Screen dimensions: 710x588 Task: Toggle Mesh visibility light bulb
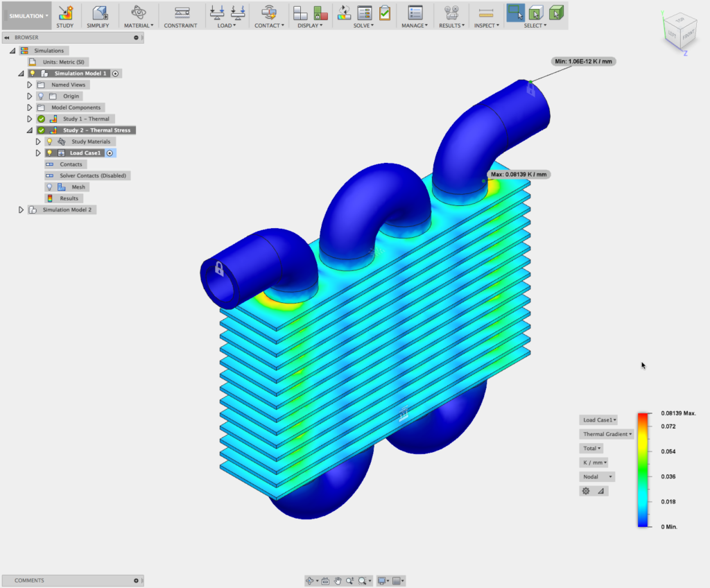[x=50, y=187]
